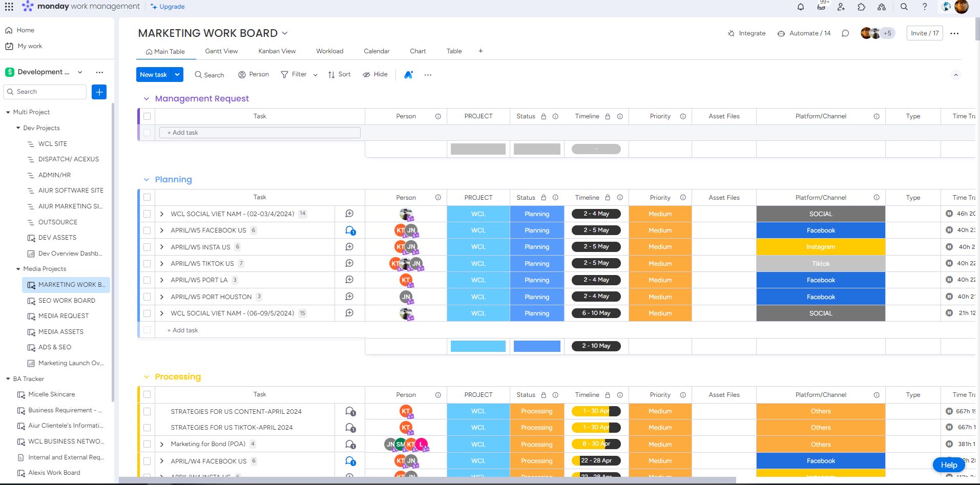Click Hide columns button
Image resolution: width=980 pixels, height=485 pixels.
pyautogui.click(x=375, y=74)
